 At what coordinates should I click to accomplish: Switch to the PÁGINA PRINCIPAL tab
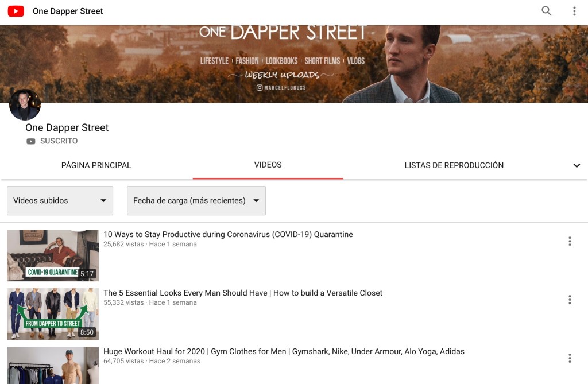96,165
